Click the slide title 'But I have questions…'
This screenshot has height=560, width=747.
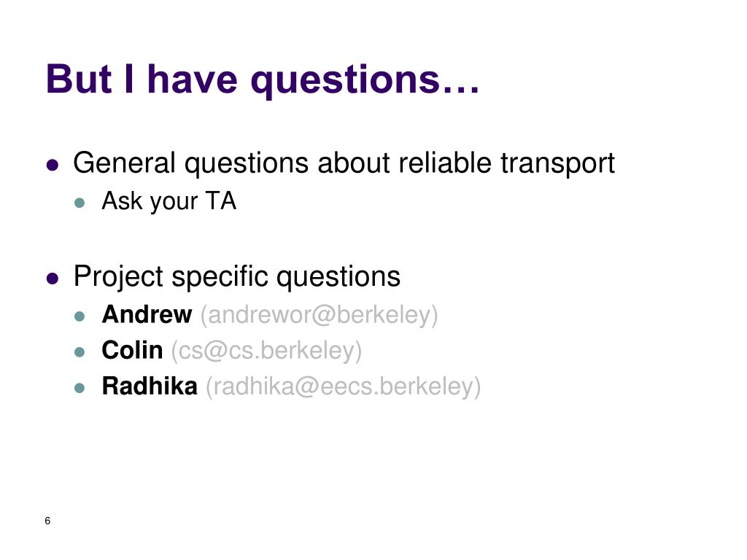[x=263, y=79]
